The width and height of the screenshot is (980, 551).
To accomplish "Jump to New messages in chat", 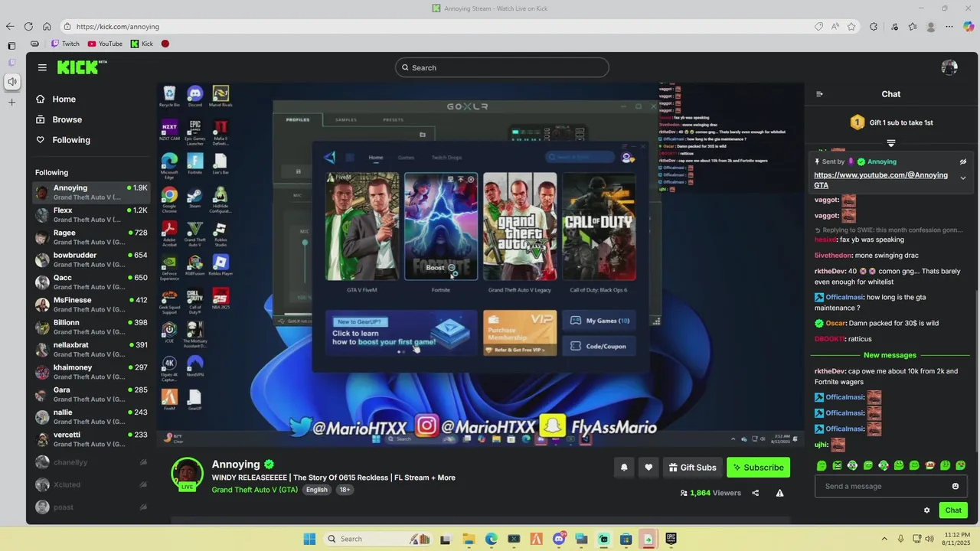I will tap(890, 355).
